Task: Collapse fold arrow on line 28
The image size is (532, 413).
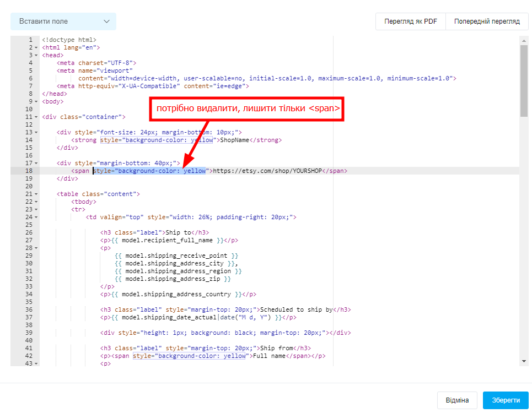Action: point(36,248)
